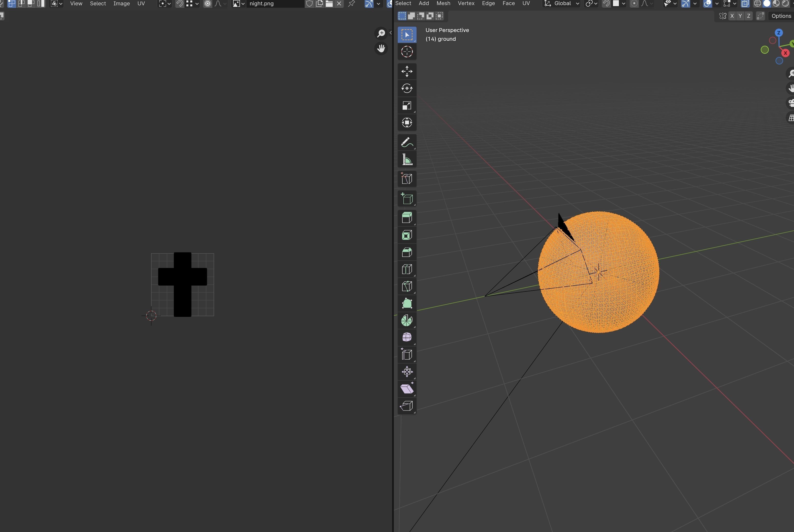Image resolution: width=794 pixels, height=532 pixels.
Task: Open the image browse dropdown beside night.png
Action: pyautogui.click(x=238, y=4)
